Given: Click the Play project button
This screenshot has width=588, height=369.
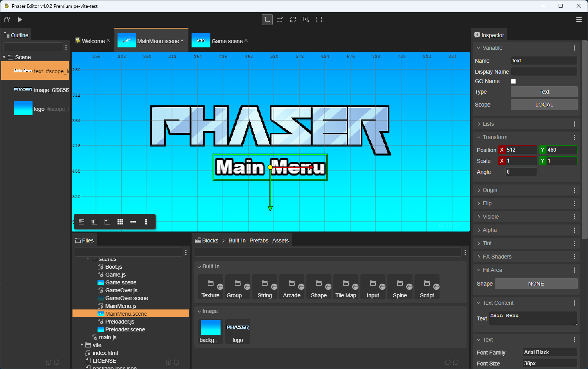Looking at the screenshot, I should [20, 20].
